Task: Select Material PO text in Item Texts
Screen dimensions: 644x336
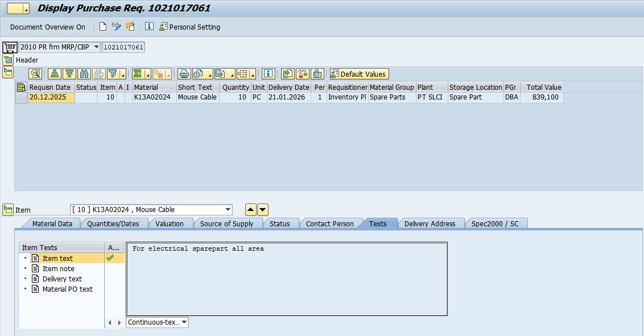Action: tap(67, 289)
